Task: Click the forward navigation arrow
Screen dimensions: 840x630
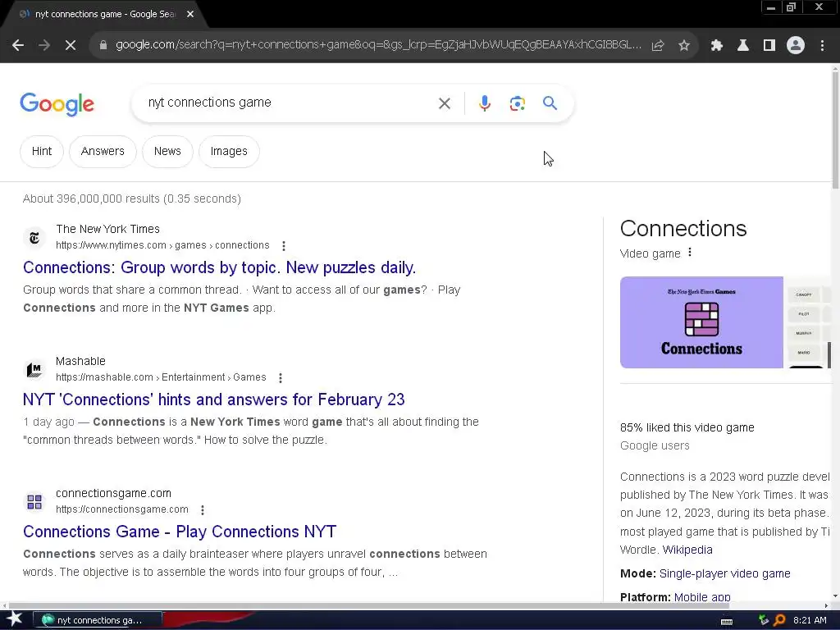Action: (44, 46)
